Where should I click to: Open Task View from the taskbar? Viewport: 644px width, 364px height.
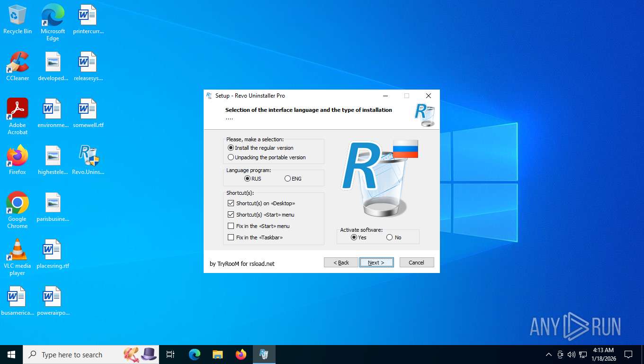pyautogui.click(x=170, y=355)
